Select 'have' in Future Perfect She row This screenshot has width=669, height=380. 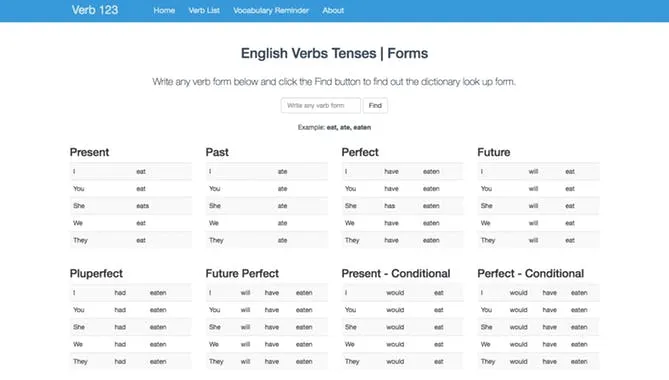[x=272, y=327]
